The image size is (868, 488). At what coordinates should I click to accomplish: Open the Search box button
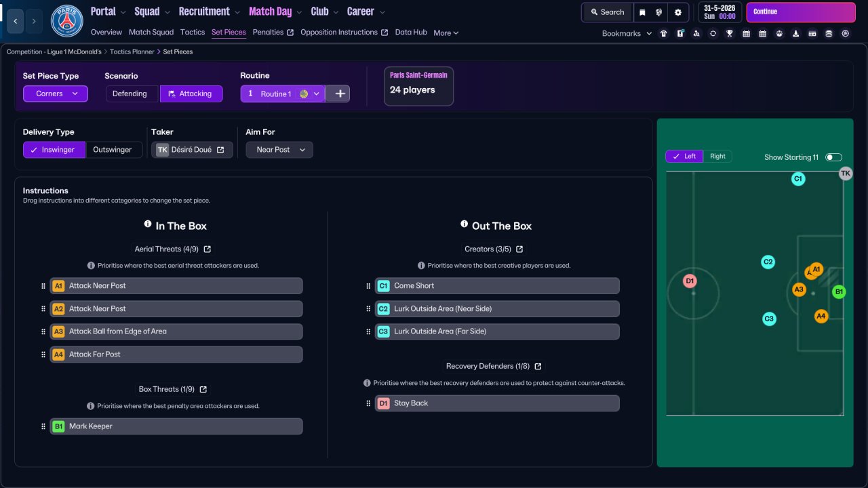(607, 12)
